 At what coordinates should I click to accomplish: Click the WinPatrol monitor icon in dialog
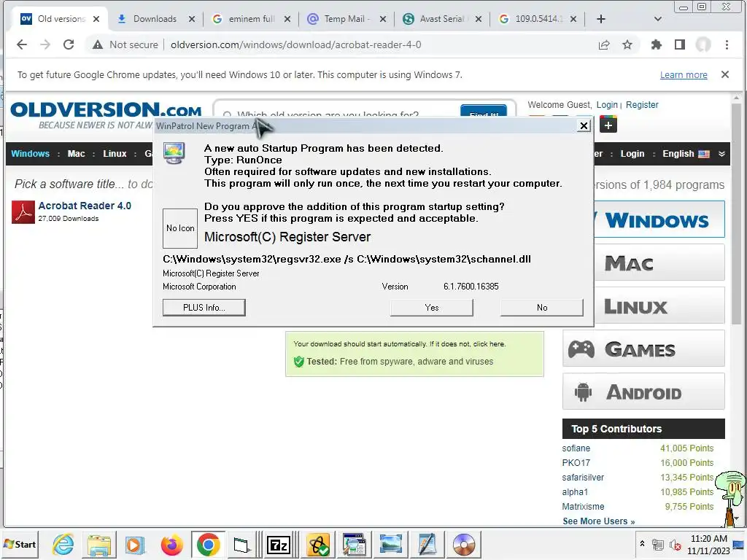174,153
